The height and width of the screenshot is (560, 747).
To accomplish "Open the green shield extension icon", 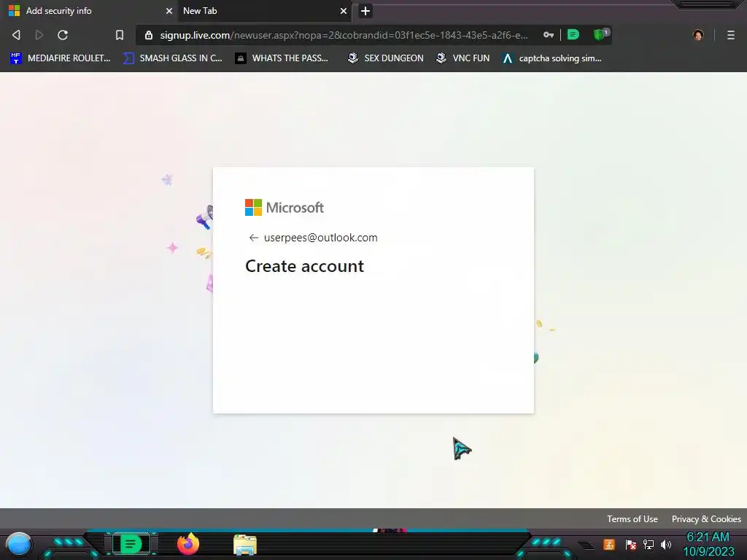I will point(600,34).
